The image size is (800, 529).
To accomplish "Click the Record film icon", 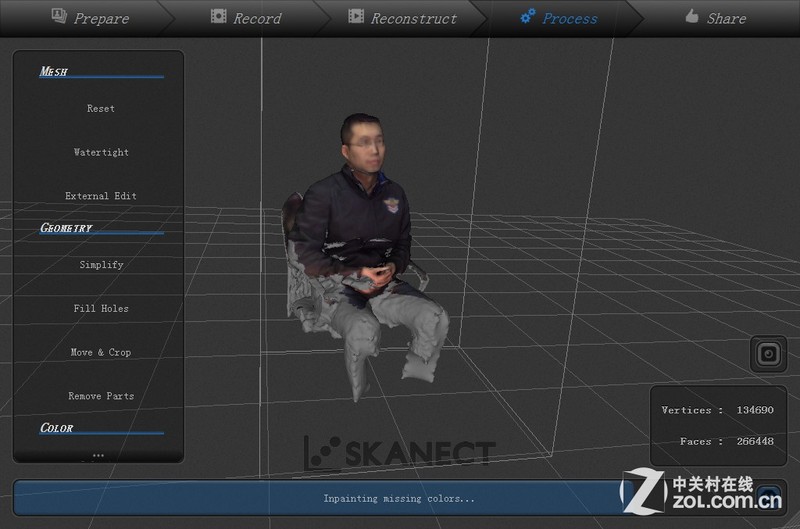I will [219, 16].
